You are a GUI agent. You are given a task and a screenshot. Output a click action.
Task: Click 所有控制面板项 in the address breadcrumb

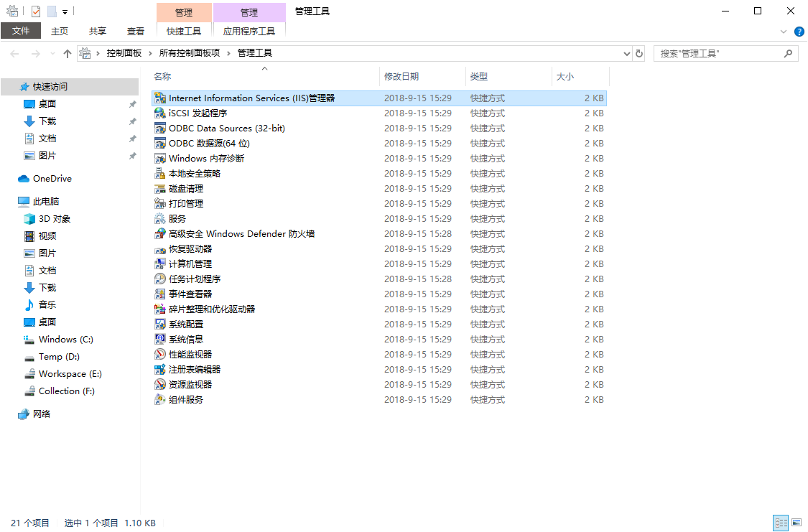(189, 53)
